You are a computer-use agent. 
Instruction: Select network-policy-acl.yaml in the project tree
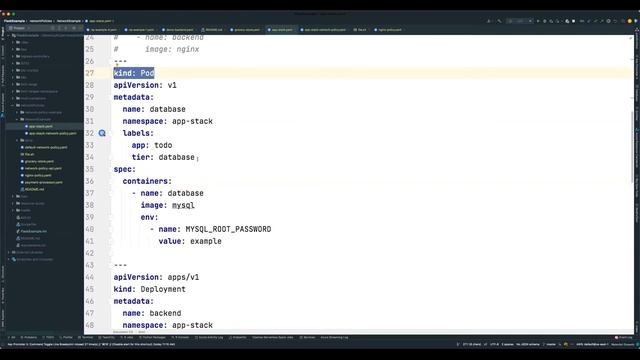click(43, 168)
